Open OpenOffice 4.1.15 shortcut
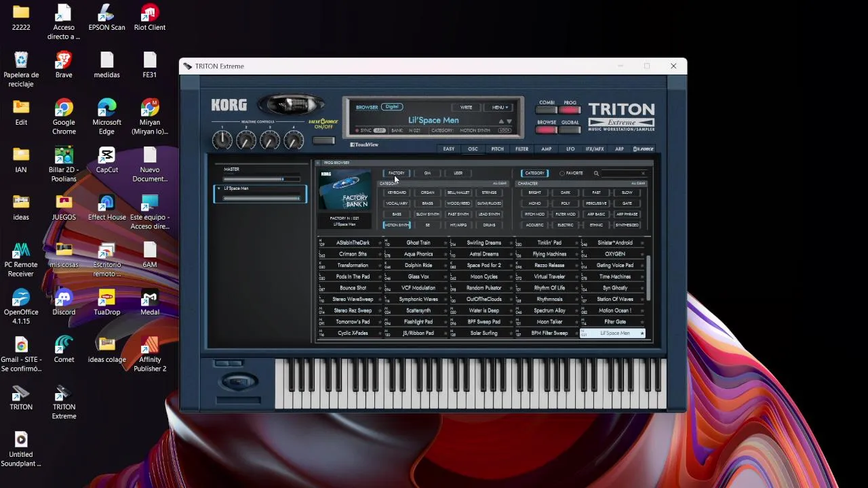The height and width of the screenshot is (488, 868). (21, 307)
